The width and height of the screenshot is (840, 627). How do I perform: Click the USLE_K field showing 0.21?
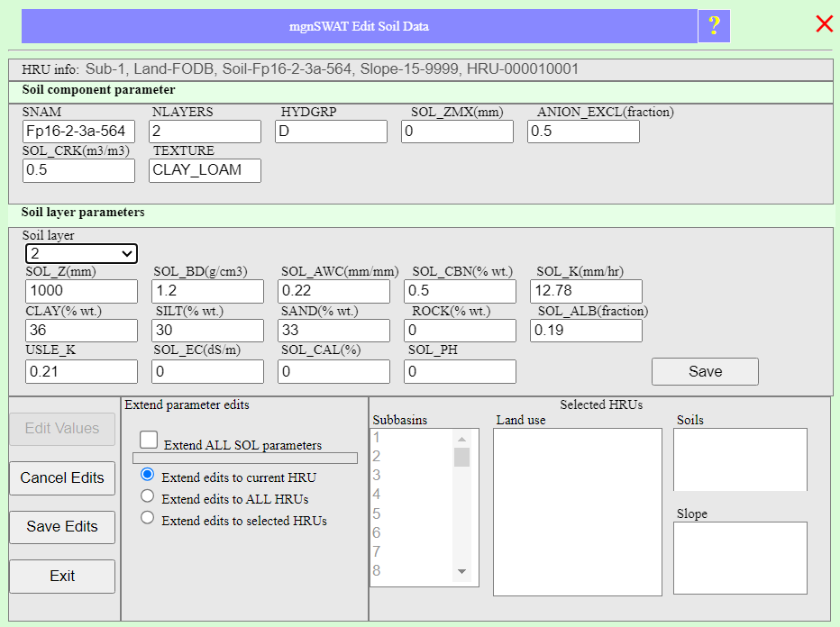click(x=81, y=371)
